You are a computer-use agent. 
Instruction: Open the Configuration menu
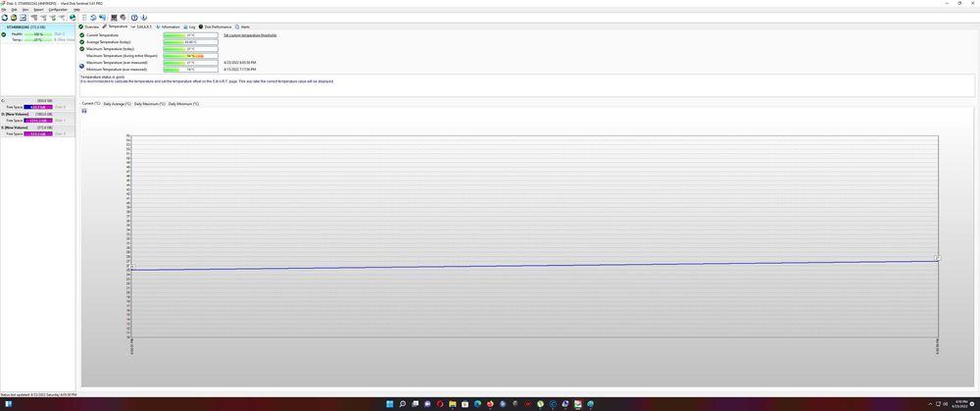point(58,10)
